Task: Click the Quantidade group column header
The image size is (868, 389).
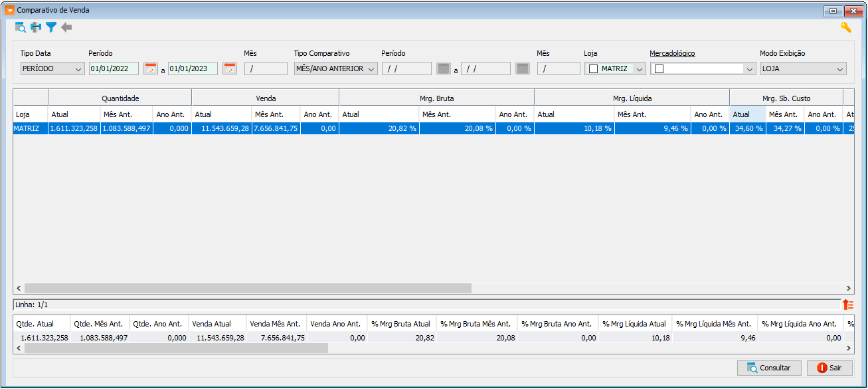Action: coord(120,98)
